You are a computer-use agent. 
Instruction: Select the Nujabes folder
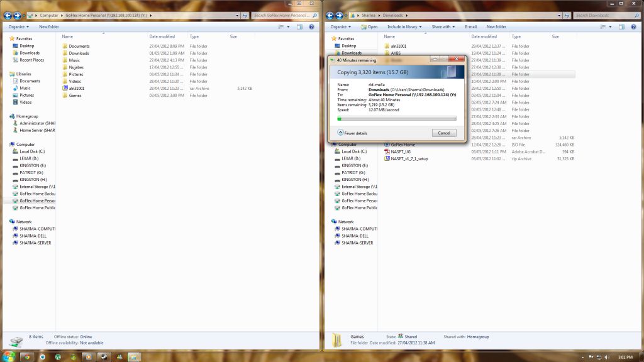76,67
